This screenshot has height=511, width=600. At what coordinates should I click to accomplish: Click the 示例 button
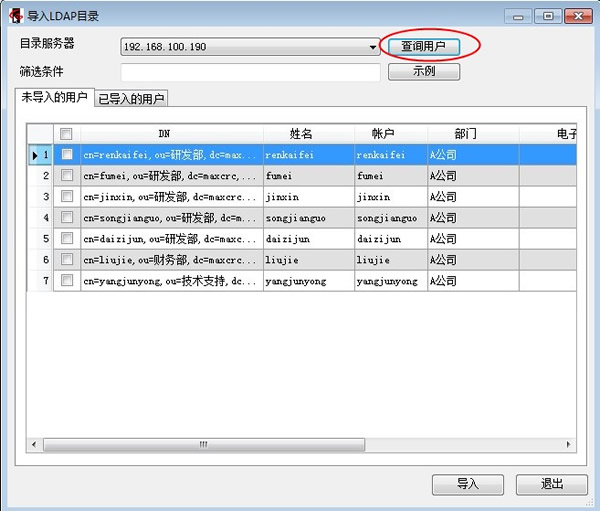(x=423, y=72)
